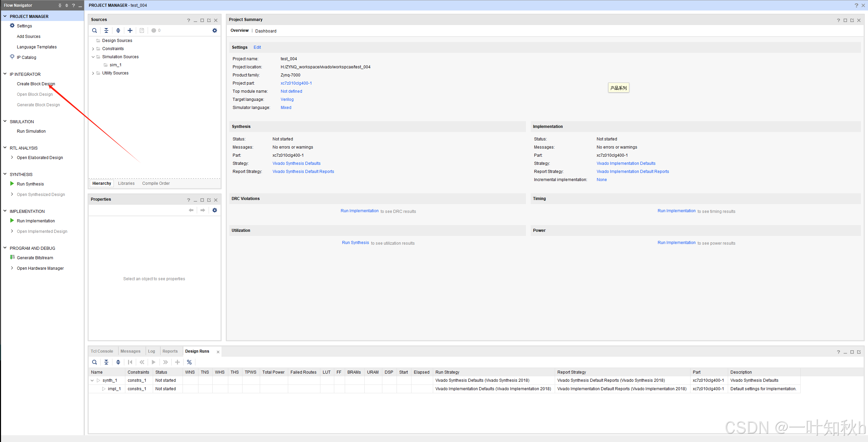Open Properties panel settings gear
This screenshot has height=442, width=868.
215,210
